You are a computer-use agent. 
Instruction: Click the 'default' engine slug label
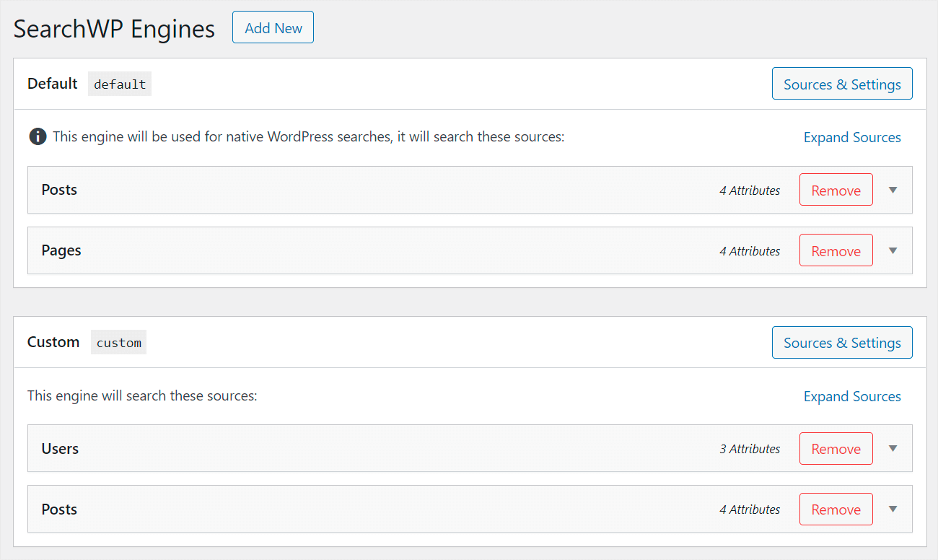pos(120,84)
